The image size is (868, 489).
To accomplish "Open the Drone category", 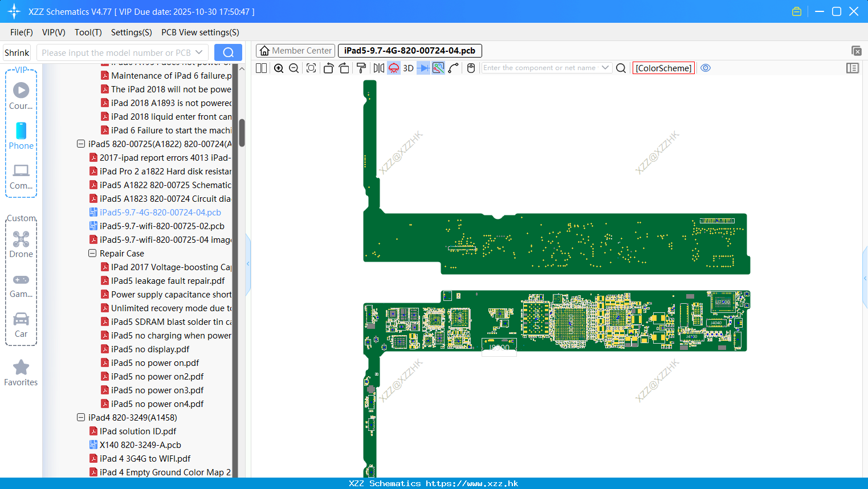I will tap(21, 244).
